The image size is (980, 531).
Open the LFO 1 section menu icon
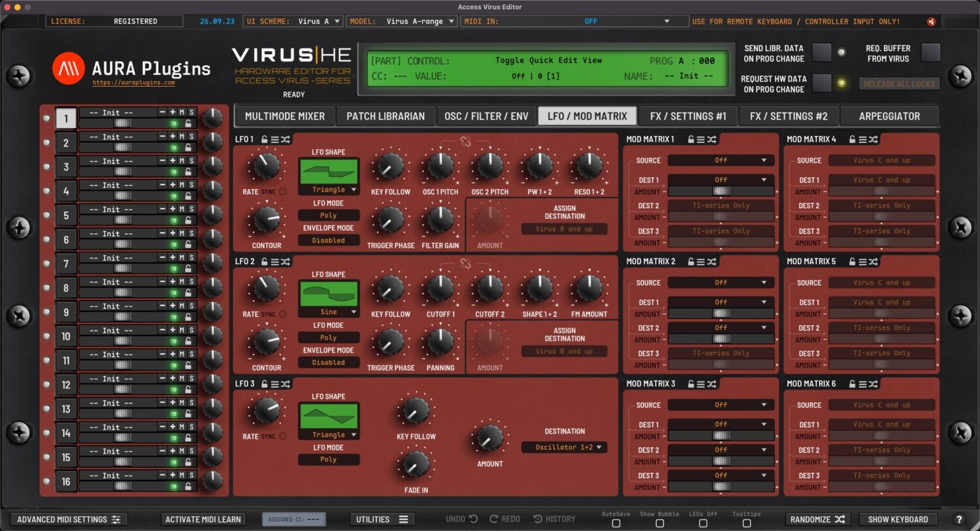pyautogui.click(x=274, y=139)
